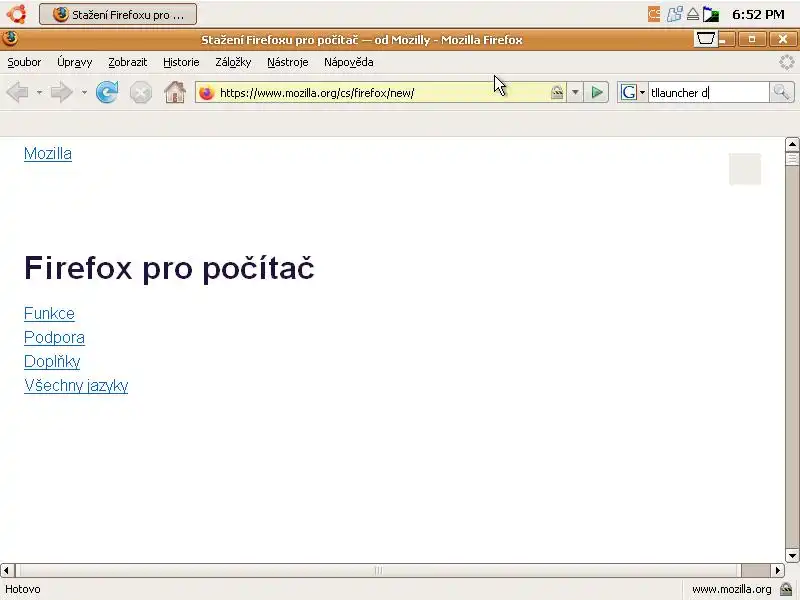Select the Firefox window taskbar button

click(118, 14)
